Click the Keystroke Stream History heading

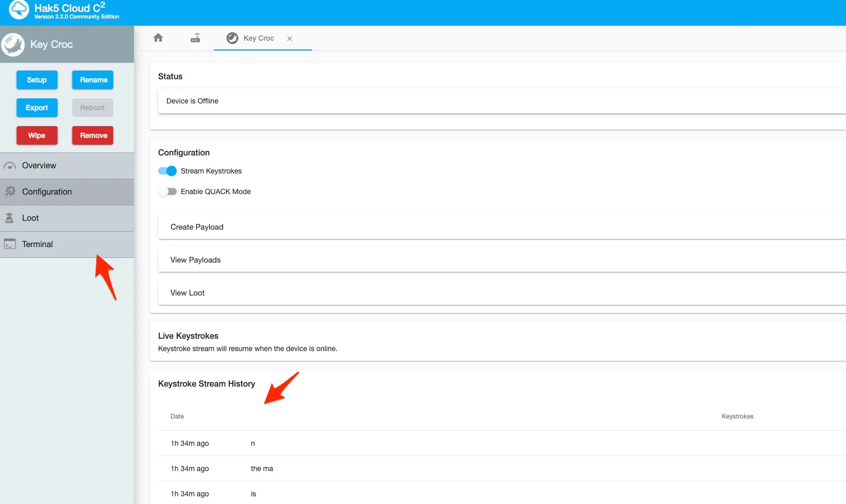(x=207, y=384)
